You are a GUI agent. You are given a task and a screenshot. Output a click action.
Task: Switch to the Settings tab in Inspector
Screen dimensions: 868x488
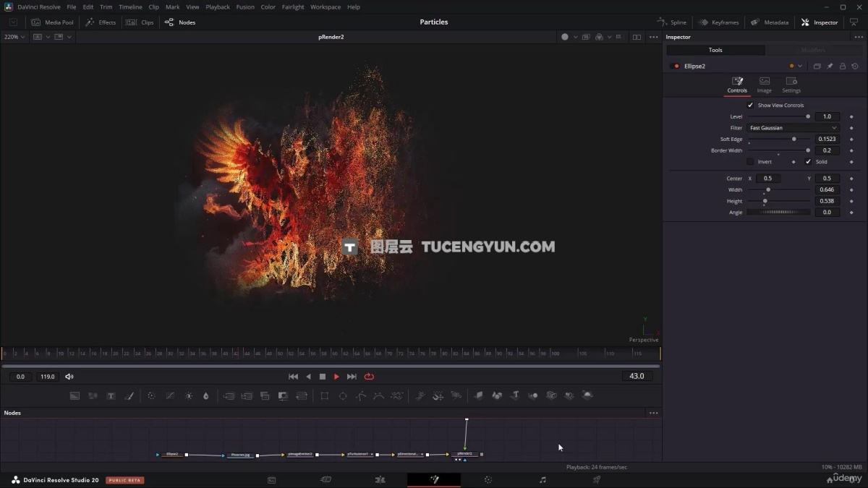coord(791,85)
